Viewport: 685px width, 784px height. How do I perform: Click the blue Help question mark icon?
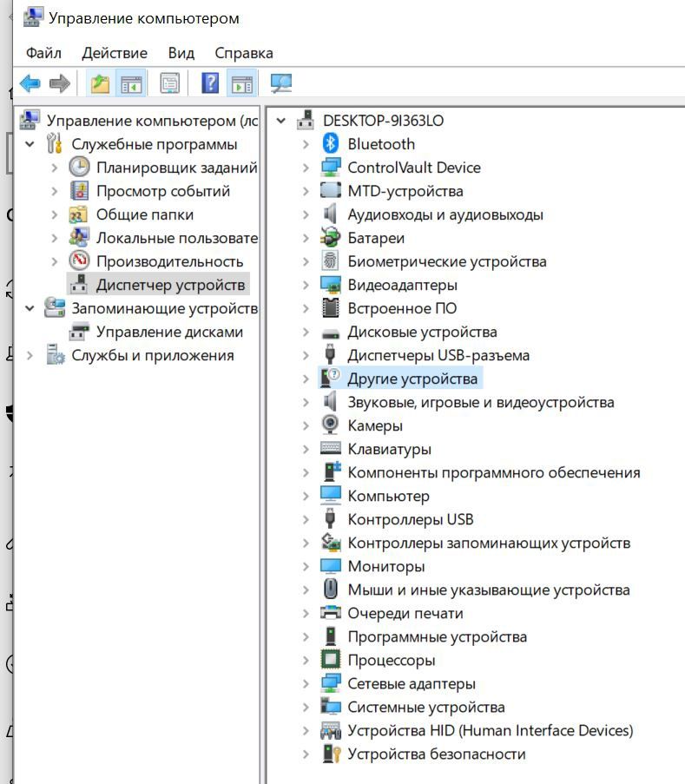(210, 83)
